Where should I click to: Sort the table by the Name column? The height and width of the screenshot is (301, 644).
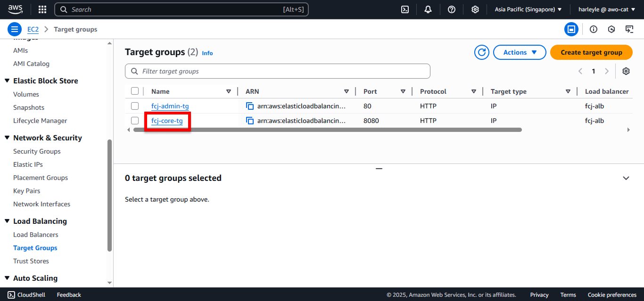pyautogui.click(x=229, y=91)
